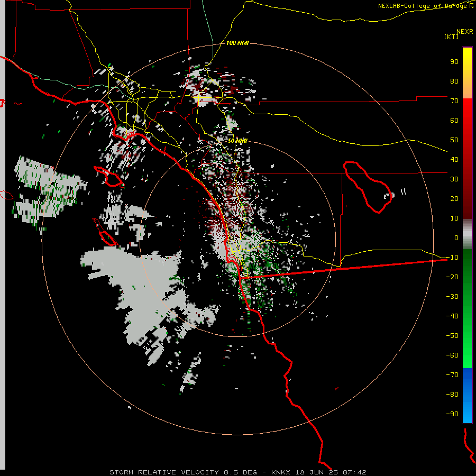Image resolution: width=476 pixels, height=476 pixels.
Task: Click the positive 10 scale value
Action: pyautogui.click(x=454, y=218)
